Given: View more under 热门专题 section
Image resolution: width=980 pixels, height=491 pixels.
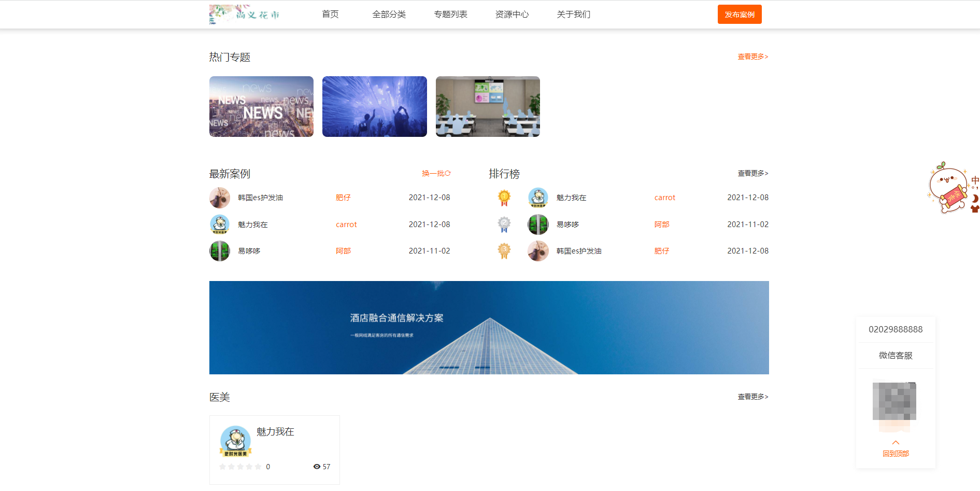Looking at the screenshot, I should tap(752, 57).
